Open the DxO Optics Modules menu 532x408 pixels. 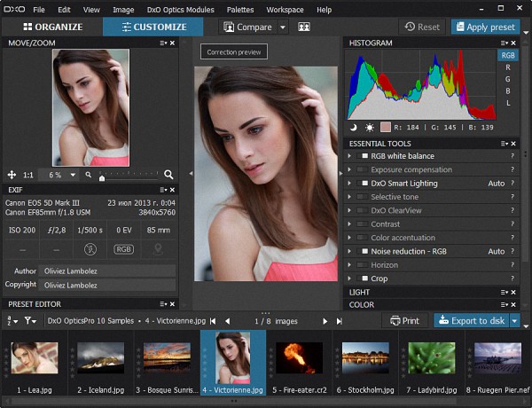tap(180, 9)
